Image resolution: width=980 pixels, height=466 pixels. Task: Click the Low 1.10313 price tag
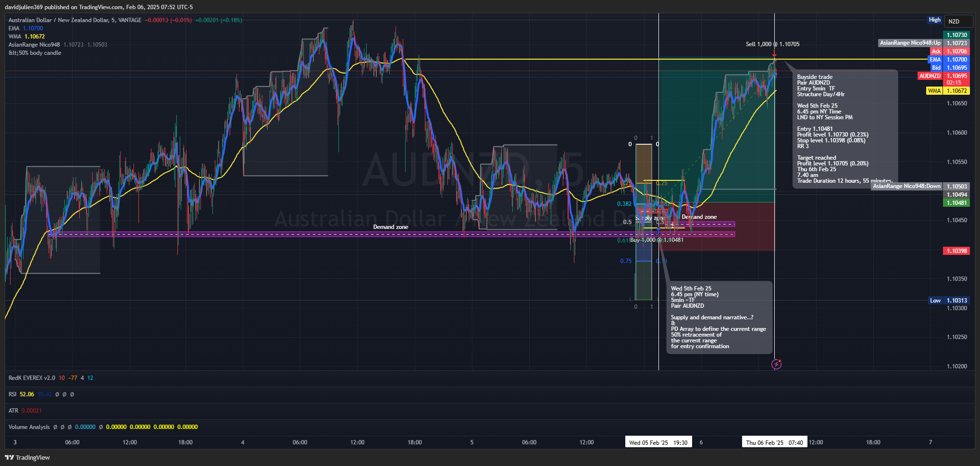click(949, 301)
